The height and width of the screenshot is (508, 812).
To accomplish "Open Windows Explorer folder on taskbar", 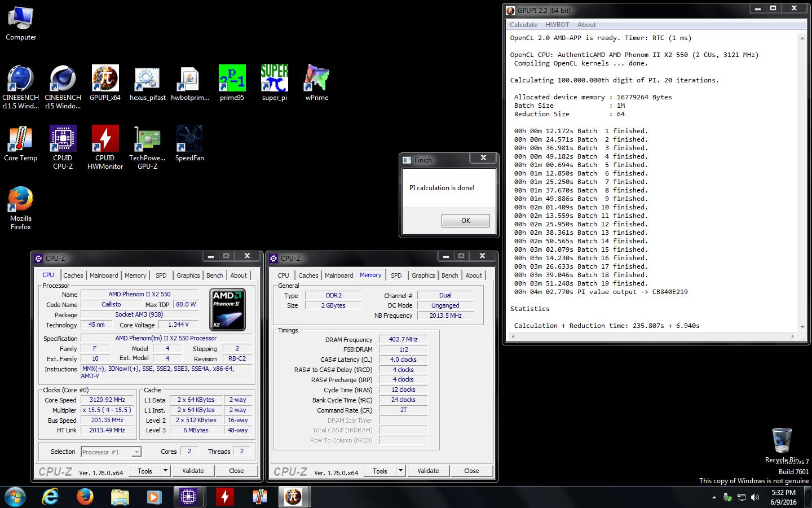I will (x=120, y=497).
